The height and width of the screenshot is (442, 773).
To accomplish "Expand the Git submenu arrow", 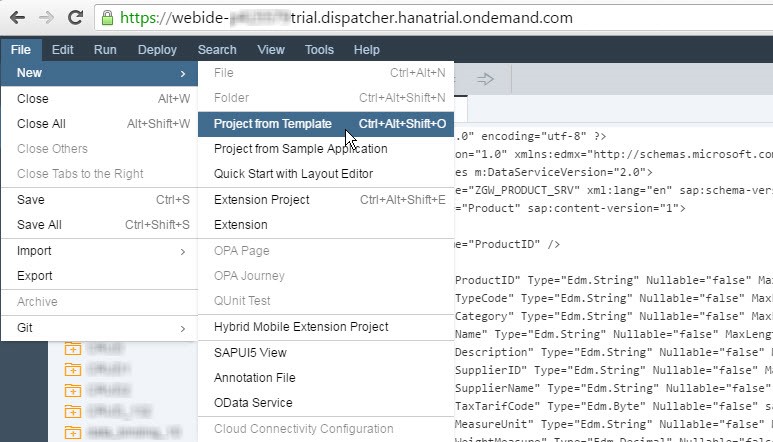I will click(182, 328).
